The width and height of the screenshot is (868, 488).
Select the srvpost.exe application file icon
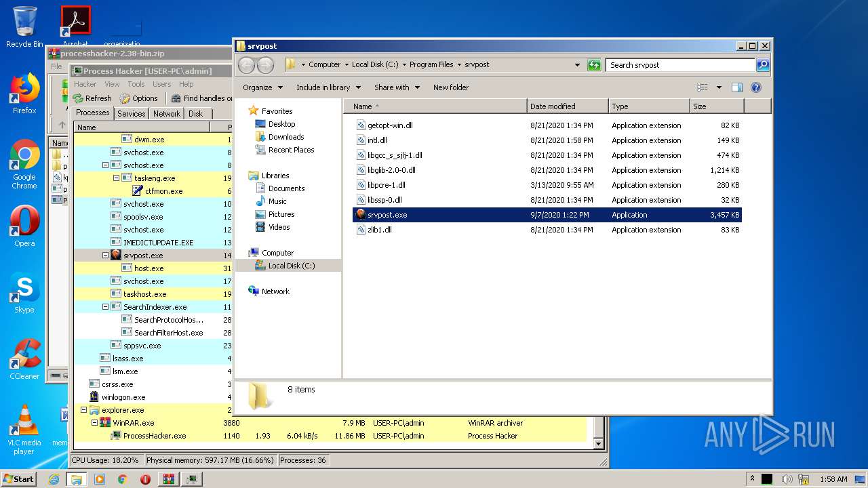pyautogui.click(x=361, y=215)
